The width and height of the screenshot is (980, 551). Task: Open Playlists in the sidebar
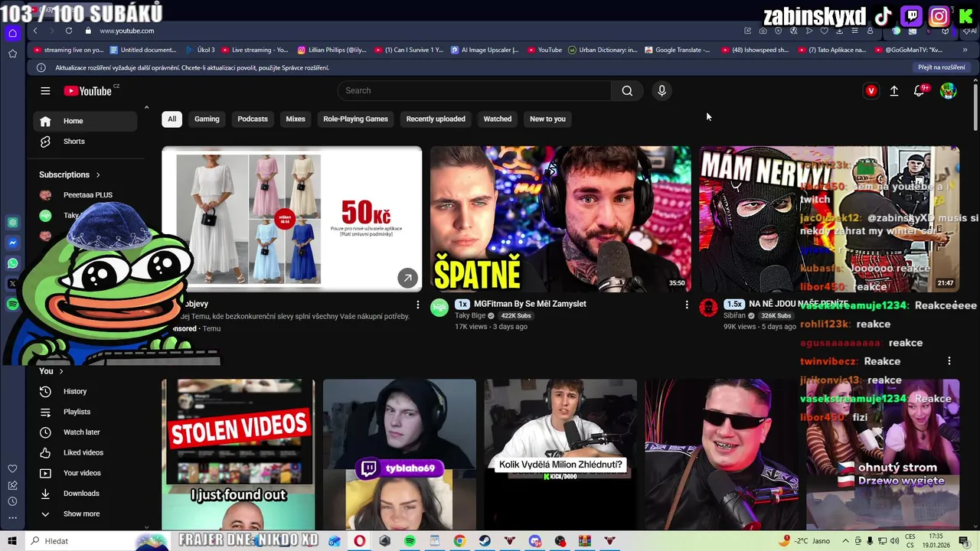[85, 412]
